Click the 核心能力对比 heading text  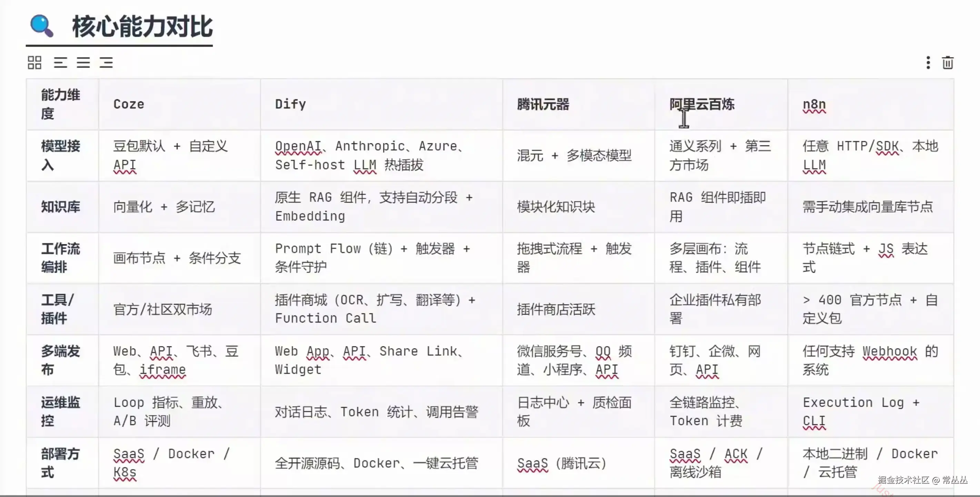click(142, 27)
